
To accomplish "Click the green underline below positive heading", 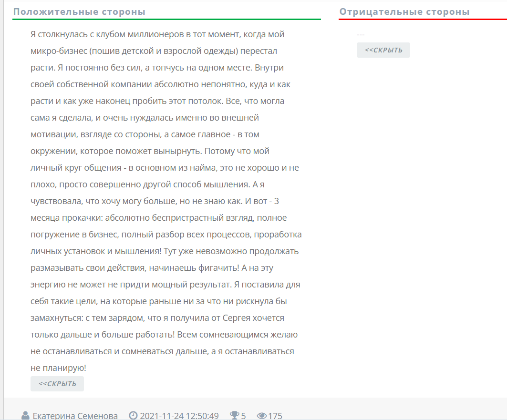I will click(167, 19).
